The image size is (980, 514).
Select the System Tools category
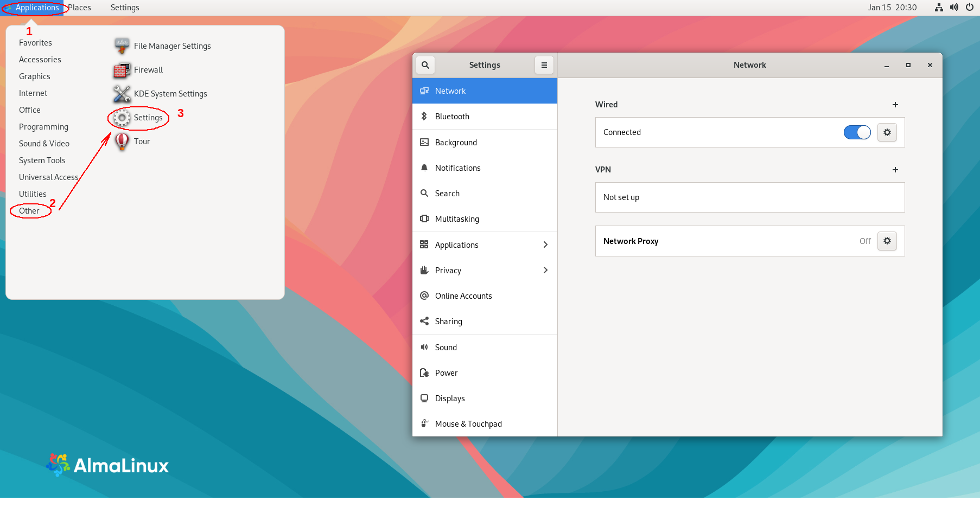(42, 160)
